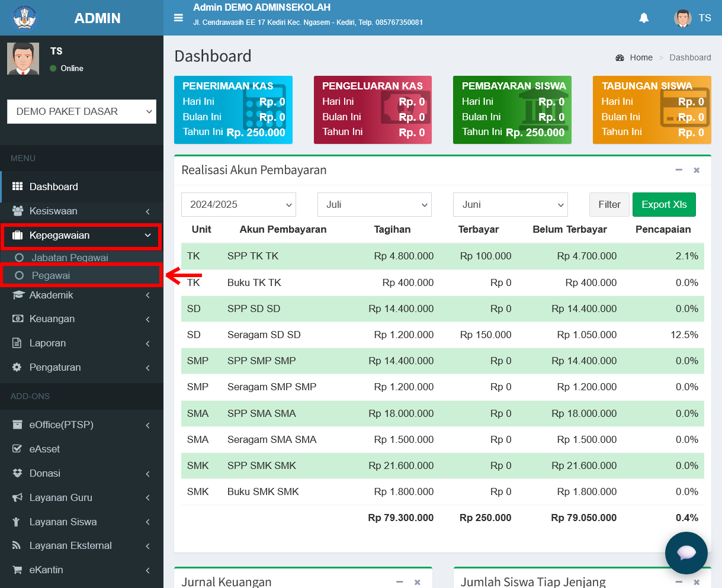The height and width of the screenshot is (588, 722).
Task: Click the Pengaturan gear icon
Action: click(17, 367)
